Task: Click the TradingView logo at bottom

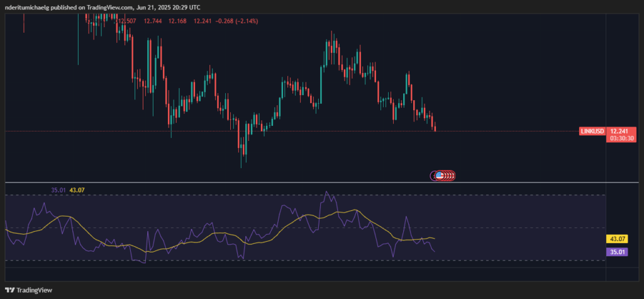Action: [29, 290]
